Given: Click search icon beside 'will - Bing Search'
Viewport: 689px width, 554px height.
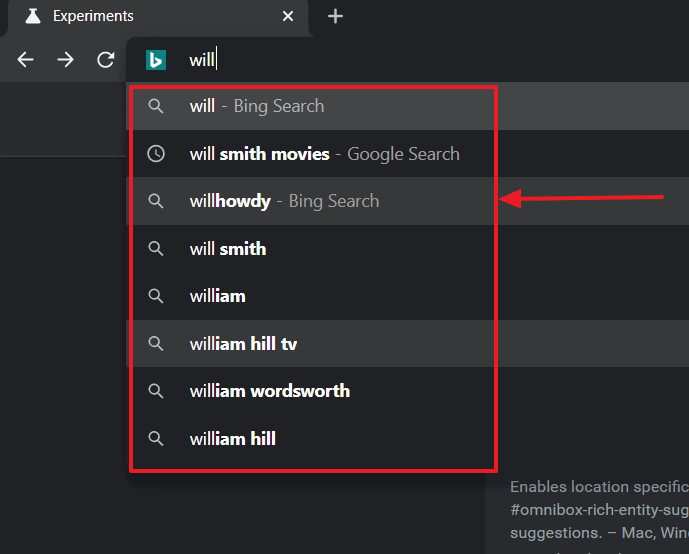Looking at the screenshot, I should pos(156,106).
